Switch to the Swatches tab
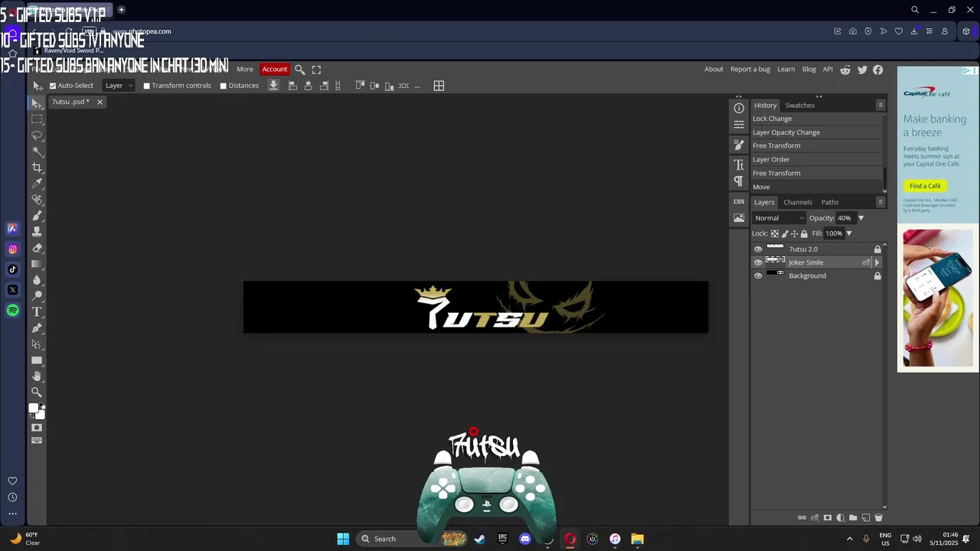 coord(800,105)
